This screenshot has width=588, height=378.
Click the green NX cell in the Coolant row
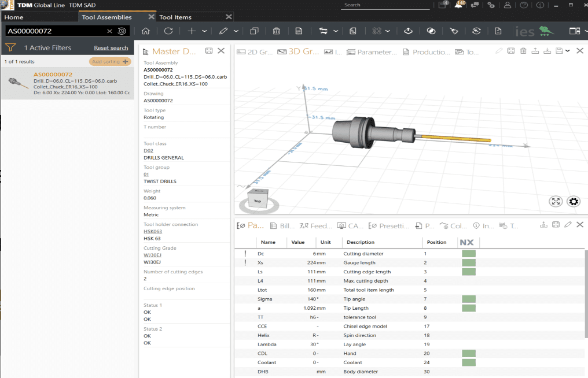(469, 362)
